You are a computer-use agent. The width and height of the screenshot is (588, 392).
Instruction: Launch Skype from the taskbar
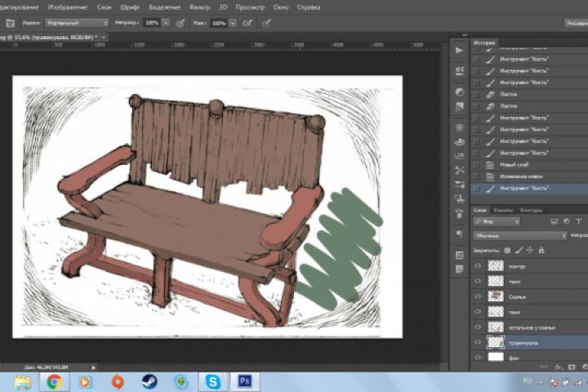click(212, 381)
